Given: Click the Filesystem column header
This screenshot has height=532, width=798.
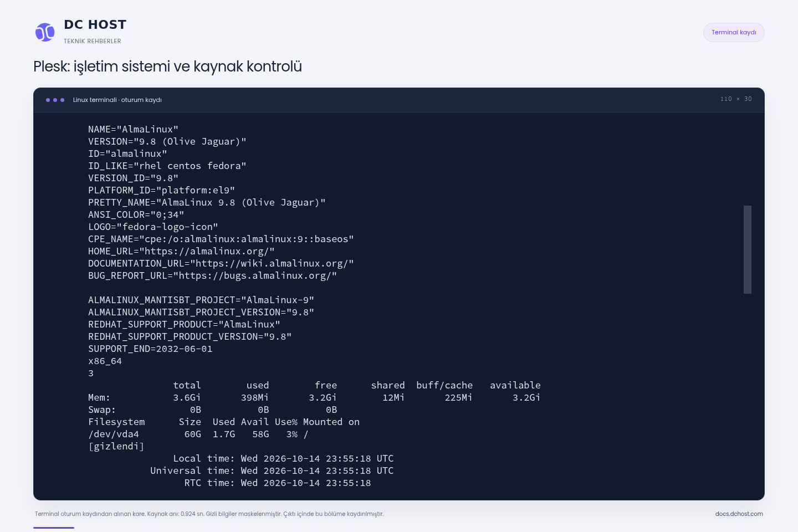Looking at the screenshot, I should (x=116, y=422).
